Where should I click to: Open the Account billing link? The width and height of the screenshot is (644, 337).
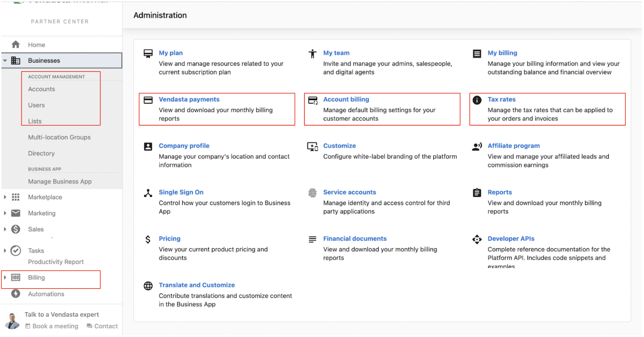click(x=346, y=100)
